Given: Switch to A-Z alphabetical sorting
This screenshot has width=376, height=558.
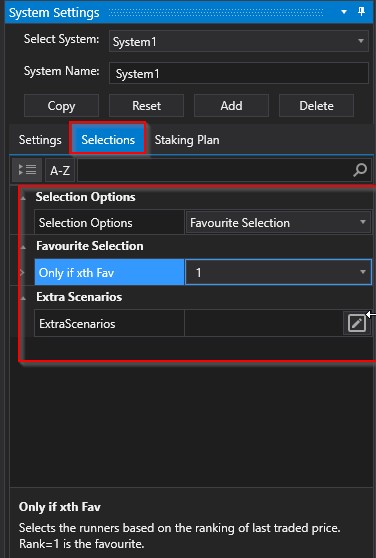Looking at the screenshot, I should click(x=59, y=171).
